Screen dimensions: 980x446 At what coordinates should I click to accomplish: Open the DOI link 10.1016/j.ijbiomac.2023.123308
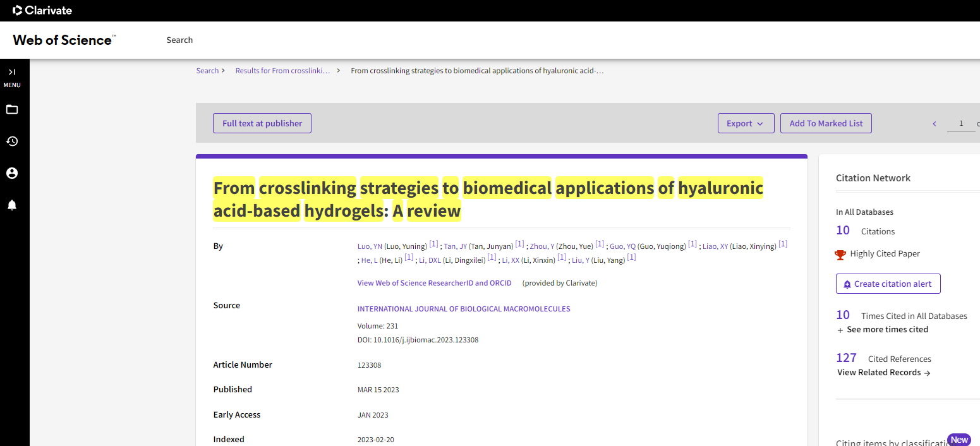[x=426, y=340]
